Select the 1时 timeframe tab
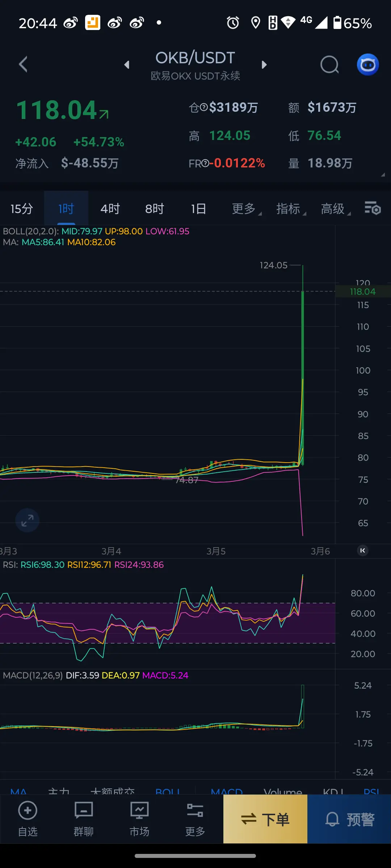Image resolution: width=391 pixels, height=868 pixels. click(66, 209)
